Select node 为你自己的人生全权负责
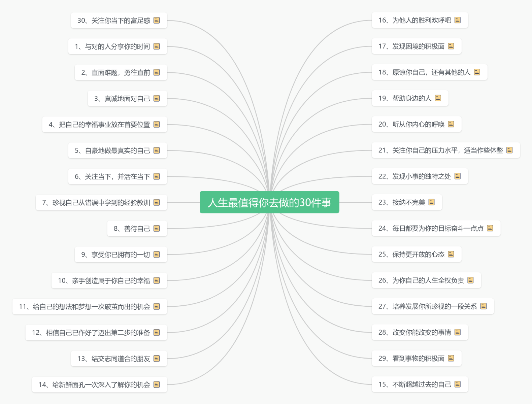This screenshot has height=404, width=532. (421, 280)
